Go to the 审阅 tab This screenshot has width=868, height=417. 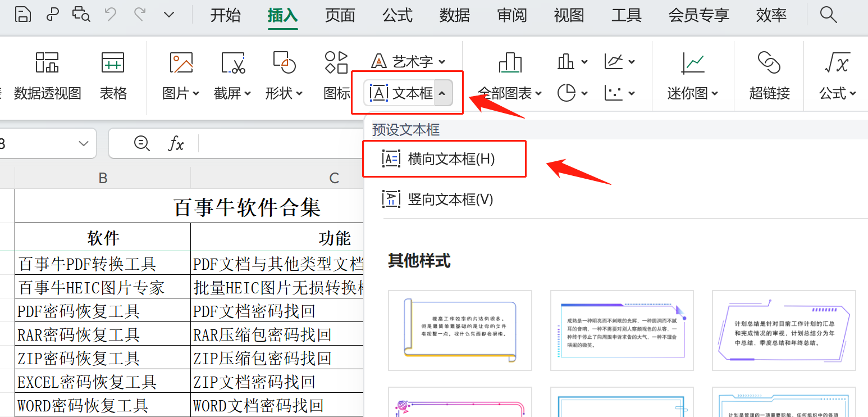(x=512, y=15)
